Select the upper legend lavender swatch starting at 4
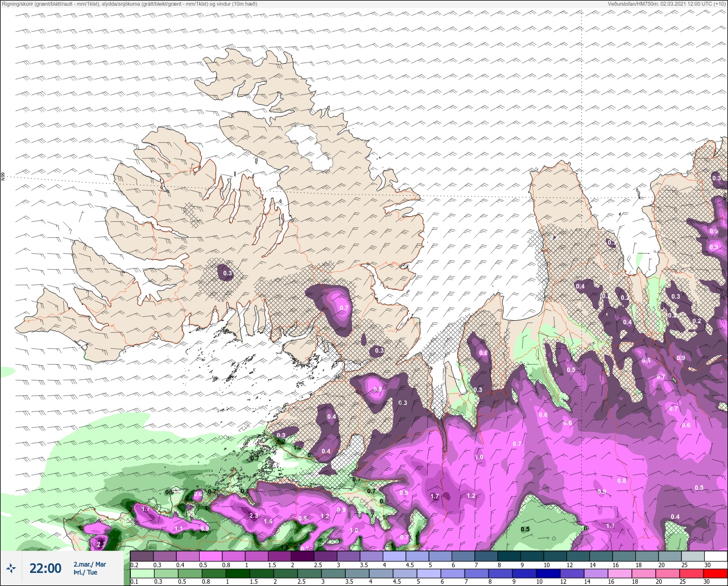Screen dimensions: 728x586 (394, 556)
